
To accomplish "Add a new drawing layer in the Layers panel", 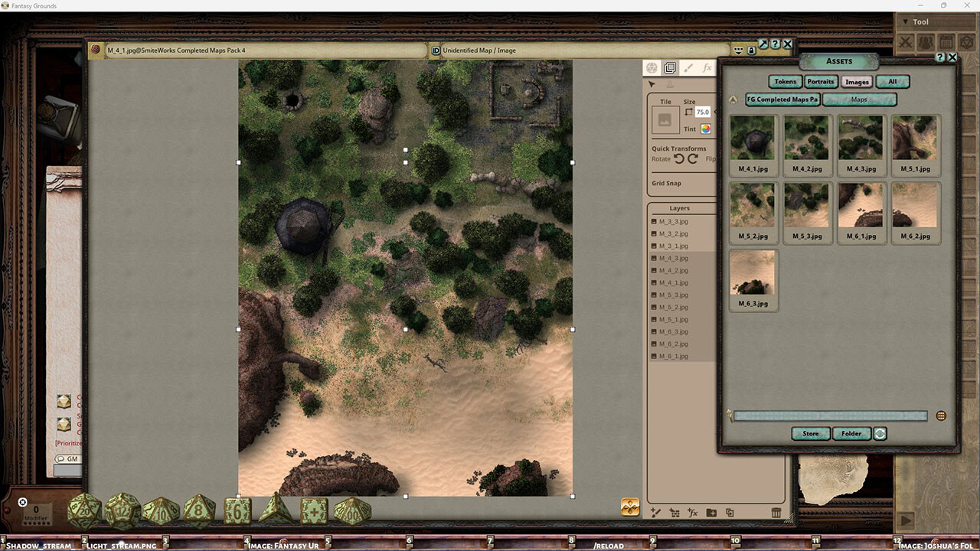I will (656, 513).
